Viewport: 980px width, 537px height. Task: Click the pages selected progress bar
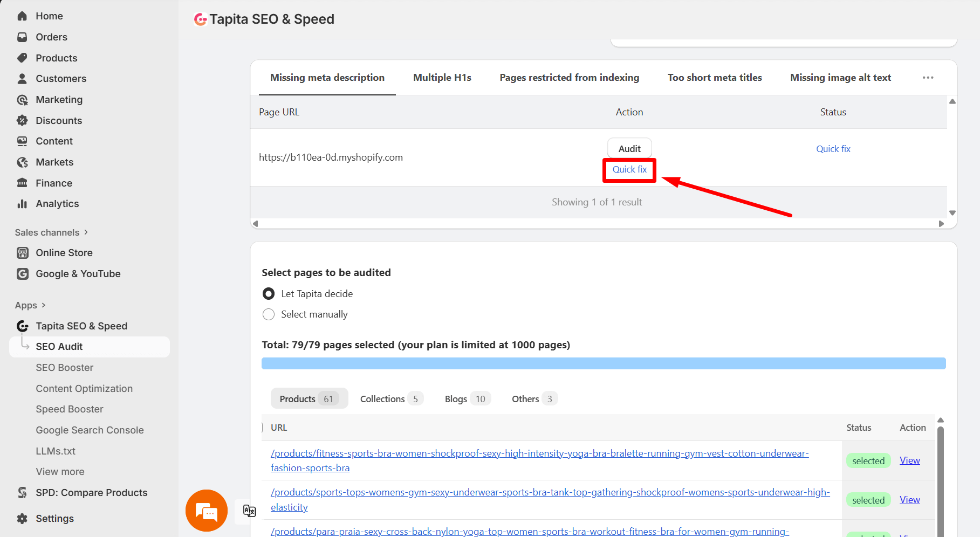604,363
